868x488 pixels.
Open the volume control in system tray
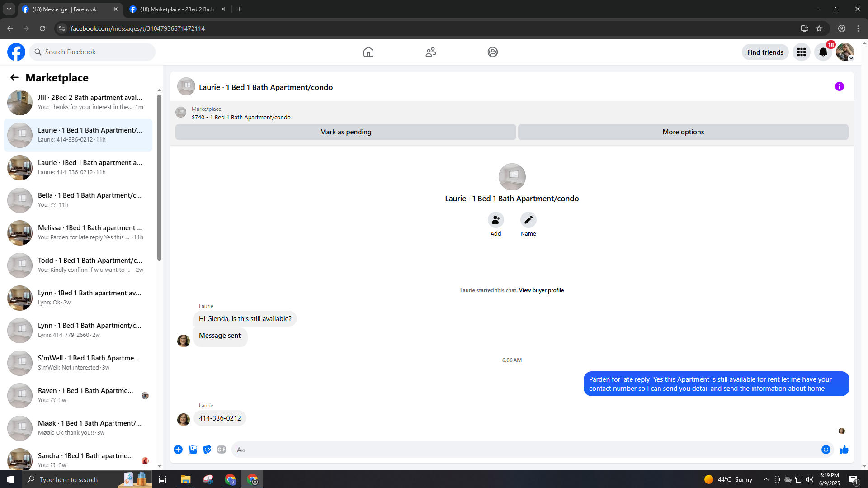(x=810, y=479)
